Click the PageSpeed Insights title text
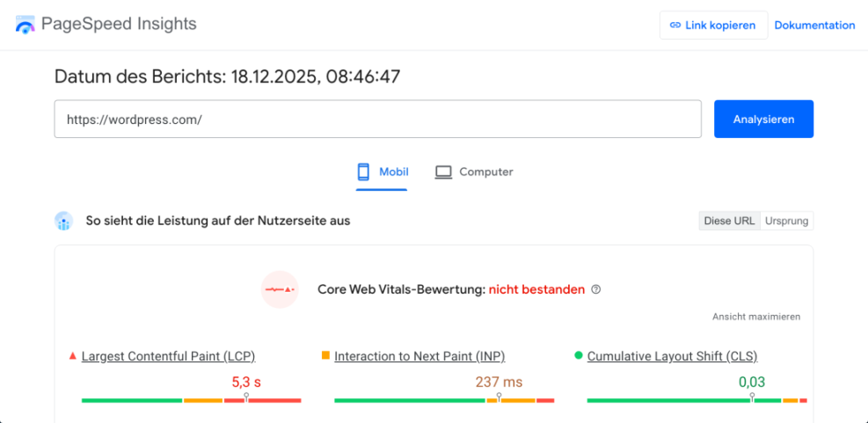The width and height of the screenshot is (868, 423). point(119,25)
